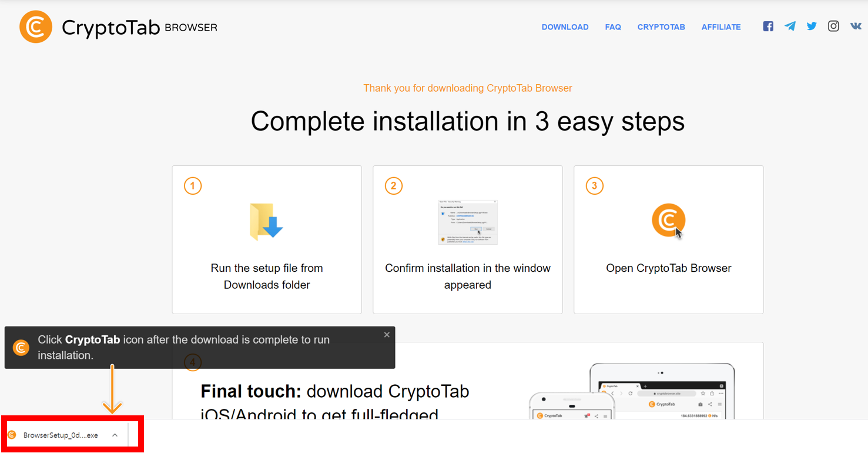Open the AFFILIATE nav link
The width and height of the screenshot is (868, 453).
click(x=721, y=27)
